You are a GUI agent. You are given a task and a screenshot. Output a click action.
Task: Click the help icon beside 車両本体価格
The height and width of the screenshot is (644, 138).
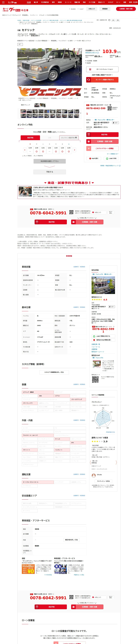93,55
